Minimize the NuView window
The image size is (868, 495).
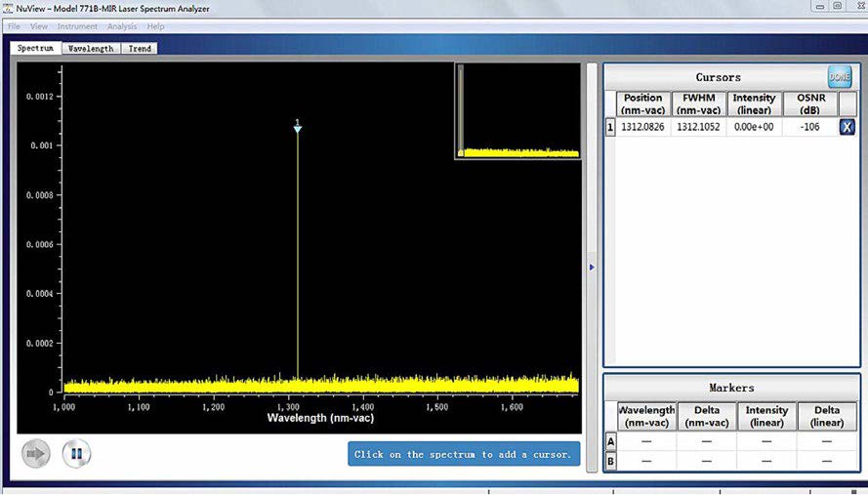[820, 6]
